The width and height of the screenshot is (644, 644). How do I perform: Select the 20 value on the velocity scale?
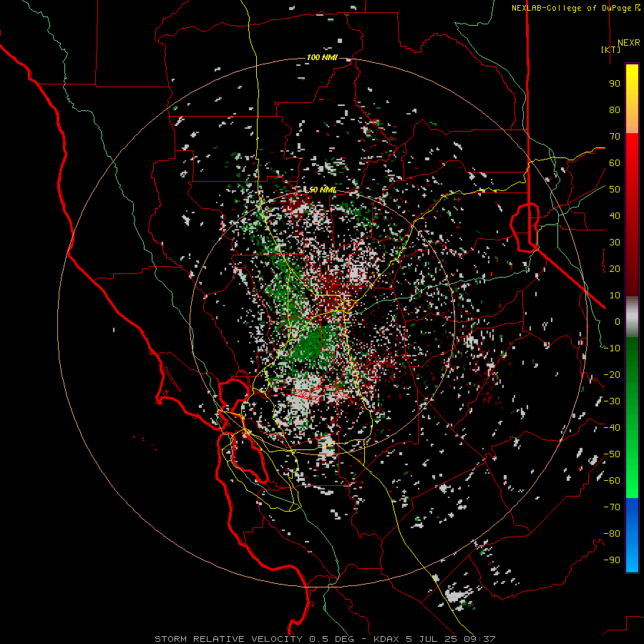pos(615,269)
